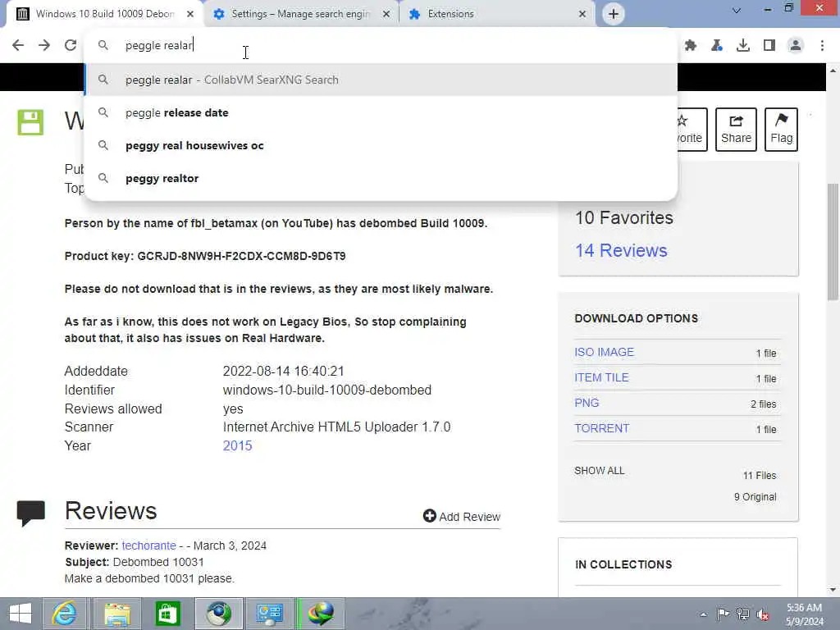Switch to Settings Manage search engines tab
Image resolution: width=840 pixels, height=630 pixels.
[x=301, y=14]
